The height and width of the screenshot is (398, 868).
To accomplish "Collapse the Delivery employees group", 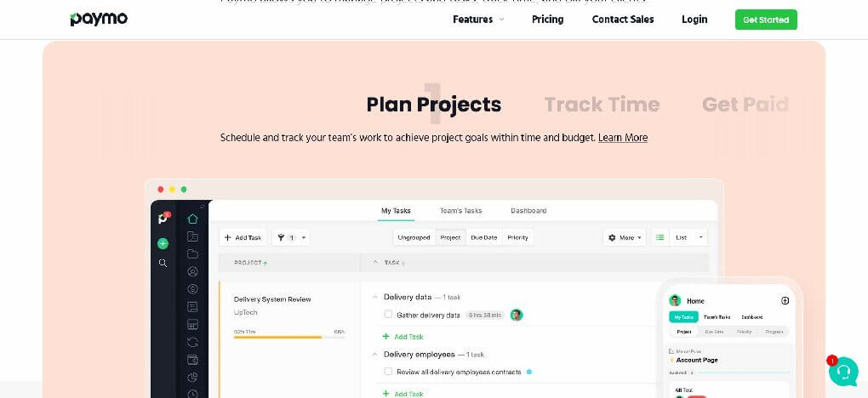I will coord(374,355).
